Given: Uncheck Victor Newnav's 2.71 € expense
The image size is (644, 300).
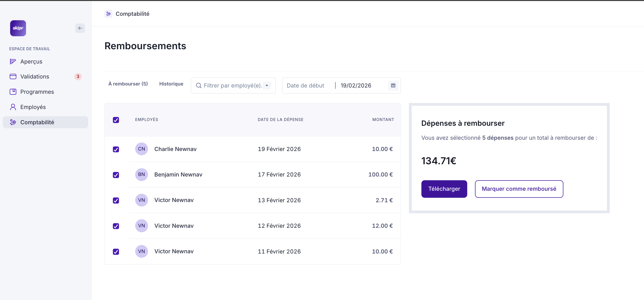Looking at the screenshot, I should coord(116,200).
